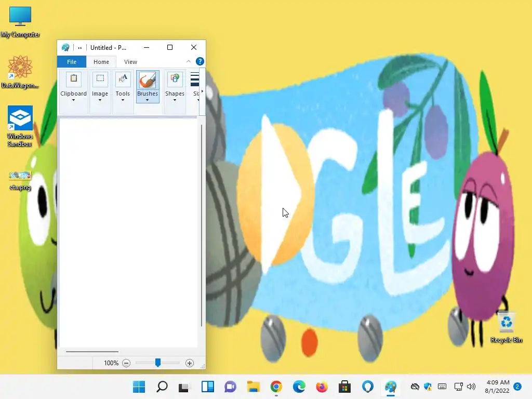Open the network tray icon
The image size is (532, 399).
pos(458,387)
